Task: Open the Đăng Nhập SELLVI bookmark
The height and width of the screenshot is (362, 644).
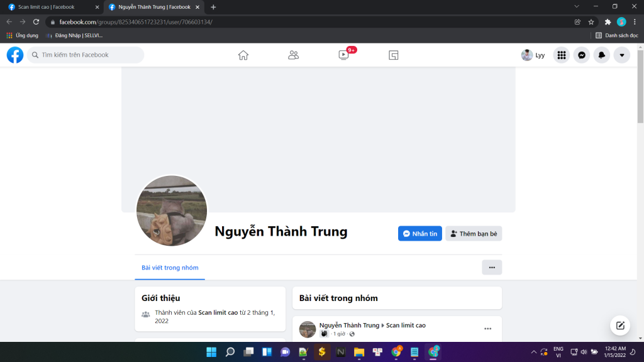Action: (75, 36)
